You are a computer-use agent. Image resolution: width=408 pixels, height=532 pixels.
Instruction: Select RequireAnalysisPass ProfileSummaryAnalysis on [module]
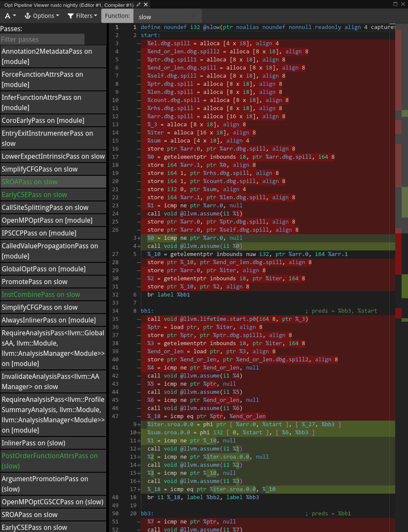point(53,415)
